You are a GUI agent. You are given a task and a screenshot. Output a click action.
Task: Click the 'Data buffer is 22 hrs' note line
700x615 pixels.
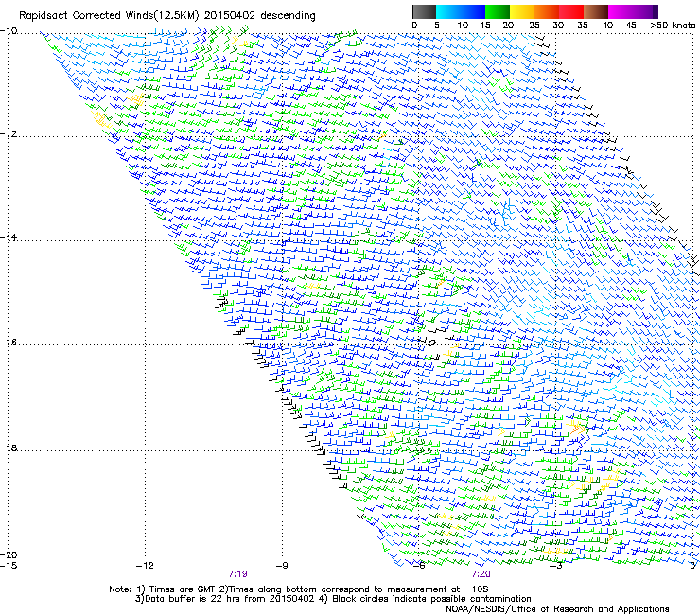[333, 599]
